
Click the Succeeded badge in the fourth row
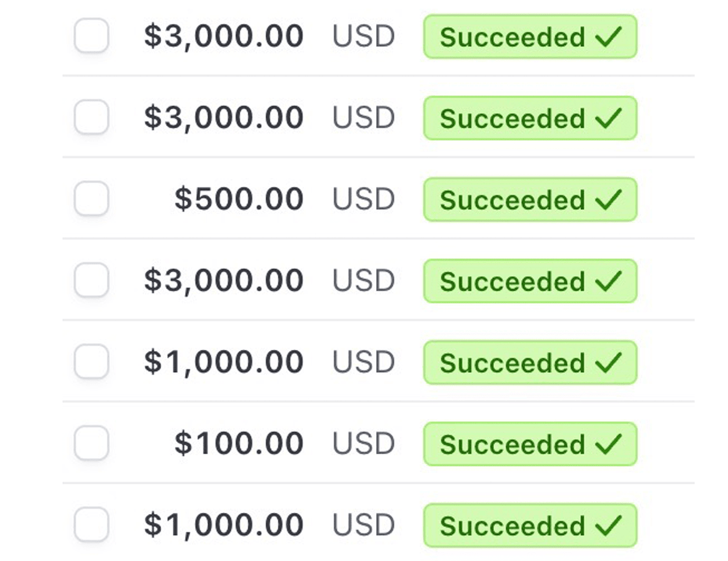(530, 281)
